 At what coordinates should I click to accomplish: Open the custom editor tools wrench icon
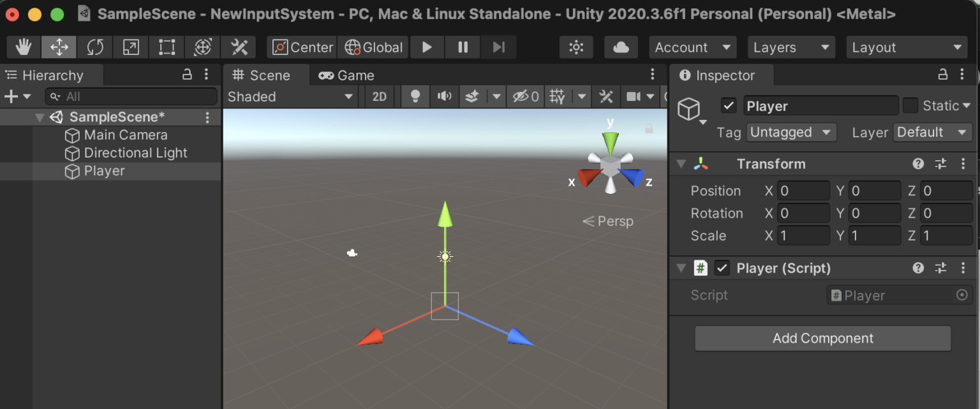[x=237, y=47]
